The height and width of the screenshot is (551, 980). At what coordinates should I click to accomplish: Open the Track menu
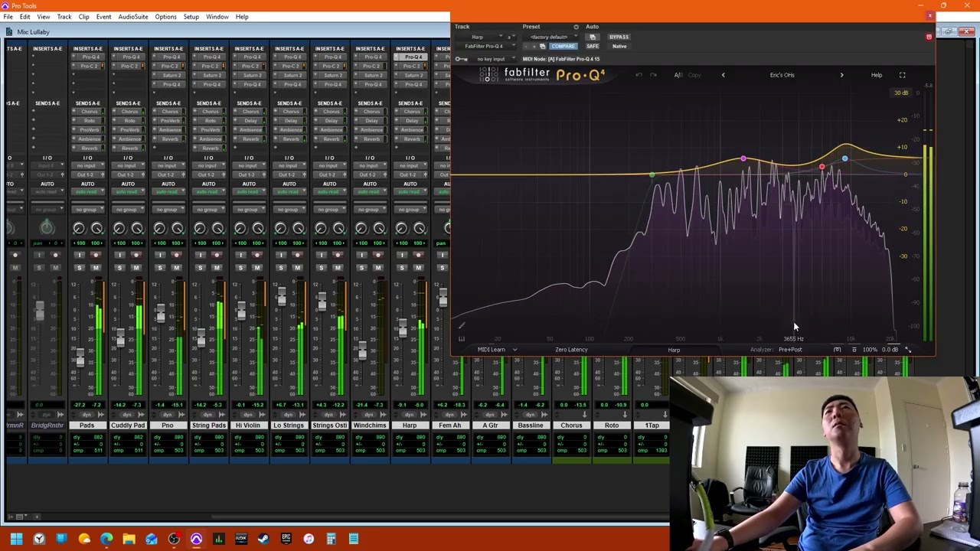64,17
